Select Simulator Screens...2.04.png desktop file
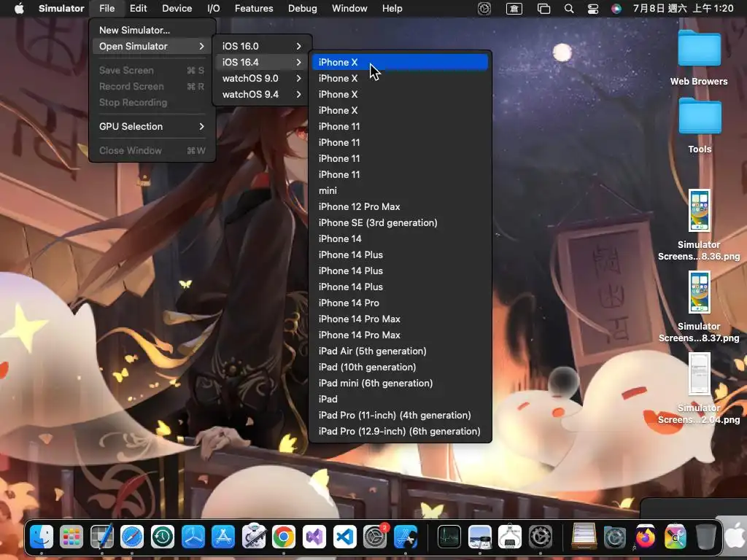Viewport: 747px width, 560px height. 699,389
